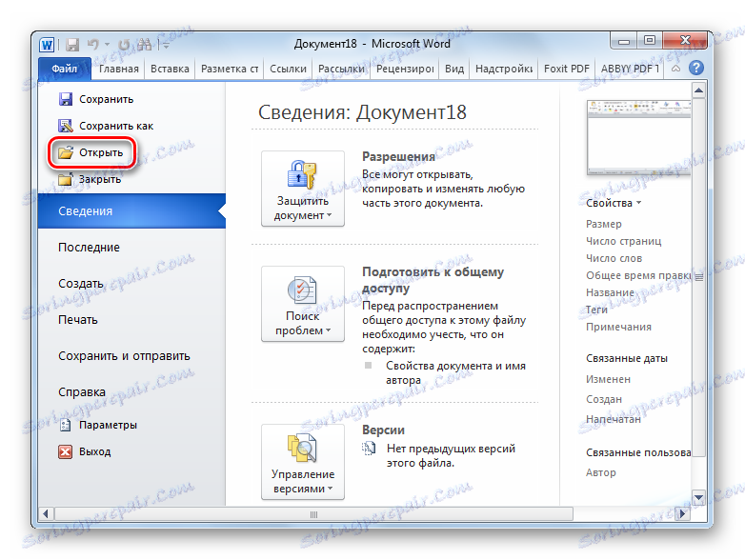Open Параметры settings entry
Viewport: 745px width, 560px height.
(x=108, y=425)
